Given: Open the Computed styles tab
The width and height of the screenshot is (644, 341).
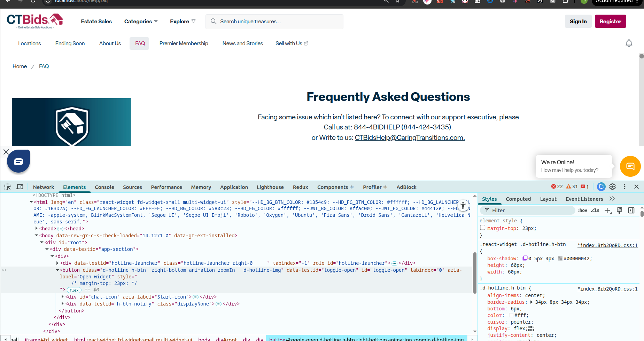Looking at the screenshot, I should [x=518, y=199].
